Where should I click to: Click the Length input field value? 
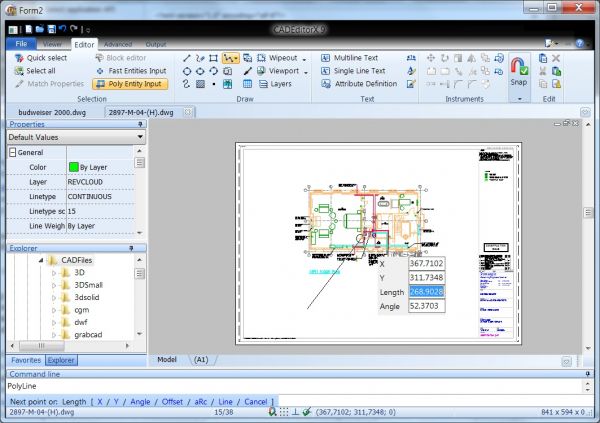click(426, 291)
